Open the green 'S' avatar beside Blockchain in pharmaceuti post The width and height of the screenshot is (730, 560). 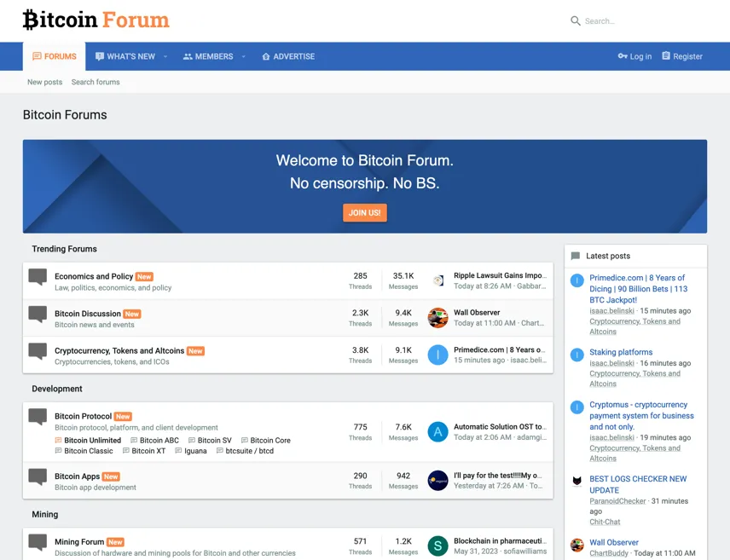click(x=437, y=546)
